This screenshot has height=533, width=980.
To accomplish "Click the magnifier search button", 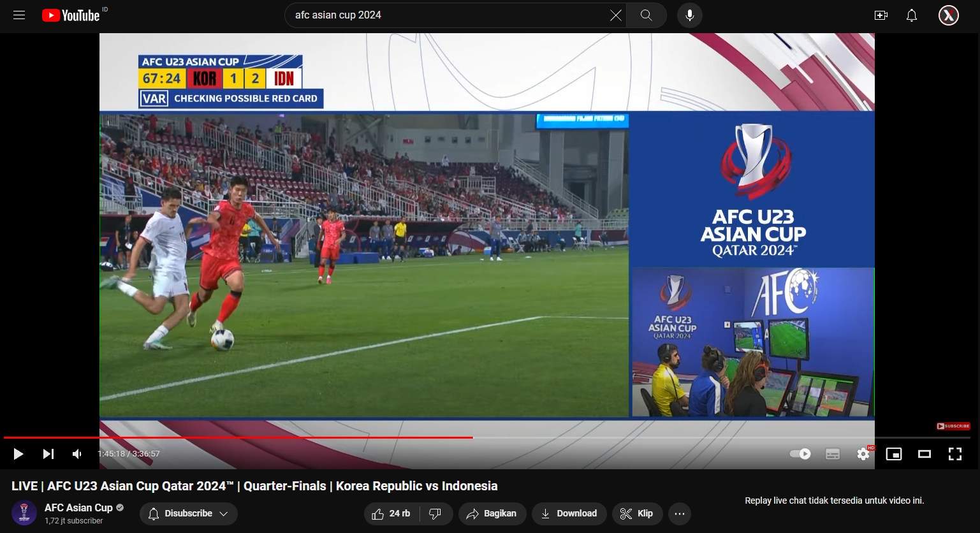I will tap(646, 15).
